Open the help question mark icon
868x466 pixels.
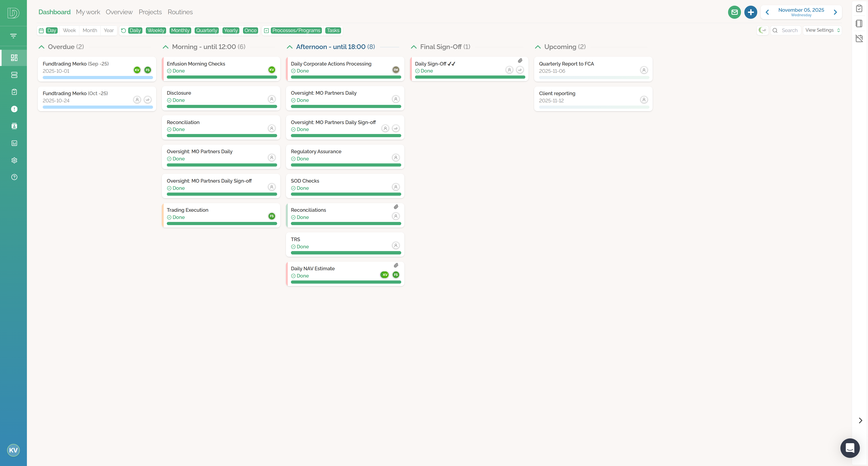(14, 177)
